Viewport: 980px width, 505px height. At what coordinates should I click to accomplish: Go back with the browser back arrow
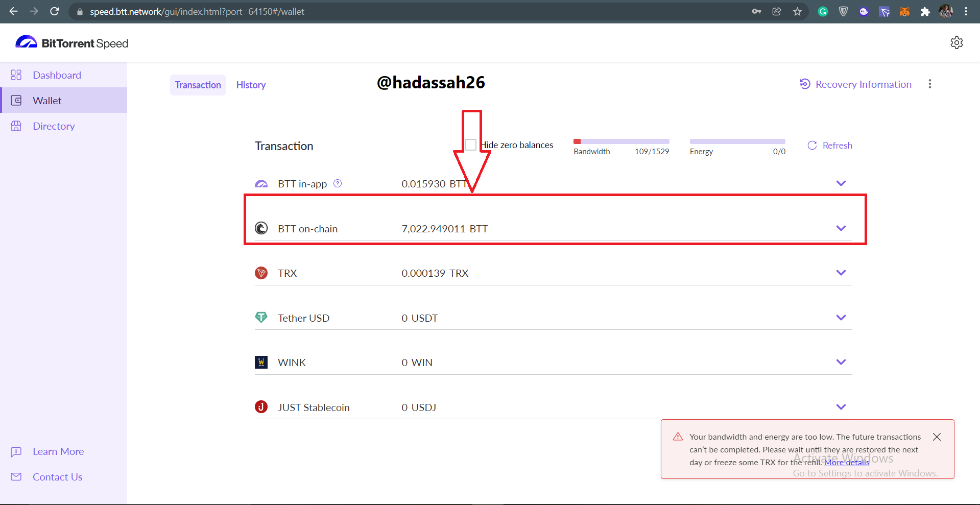14,11
